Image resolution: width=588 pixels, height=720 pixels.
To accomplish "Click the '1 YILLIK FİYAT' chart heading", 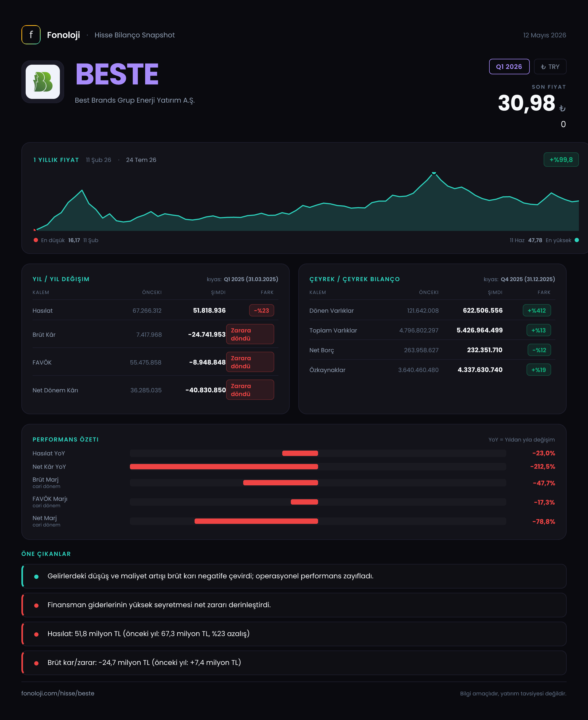I will [56, 160].
